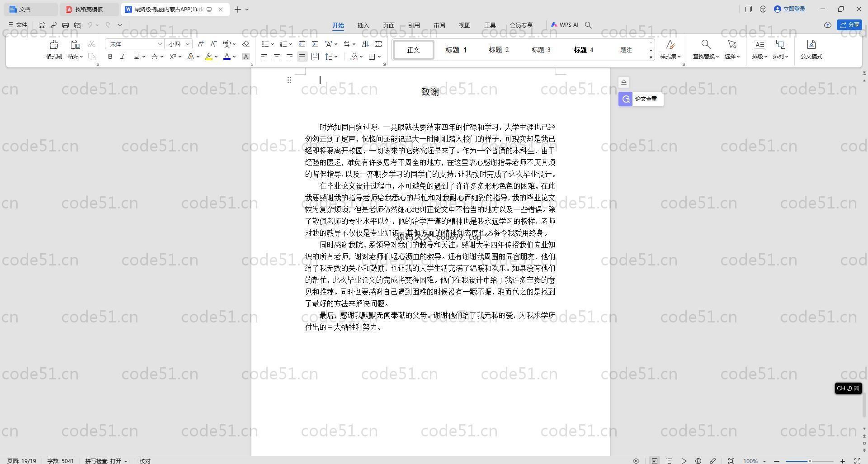868x464 pixels.
Task: Decrease font size with A- icon
Action: (214, 44)
